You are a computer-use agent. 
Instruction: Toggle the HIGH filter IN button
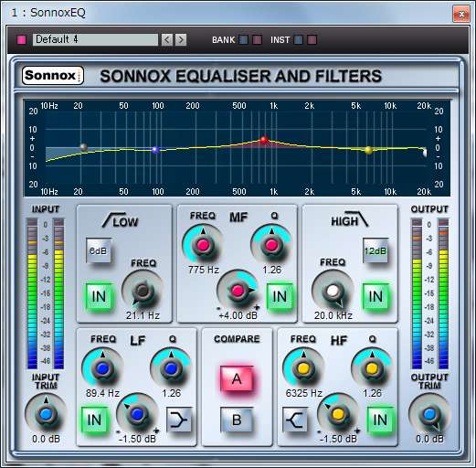point(376,296)
